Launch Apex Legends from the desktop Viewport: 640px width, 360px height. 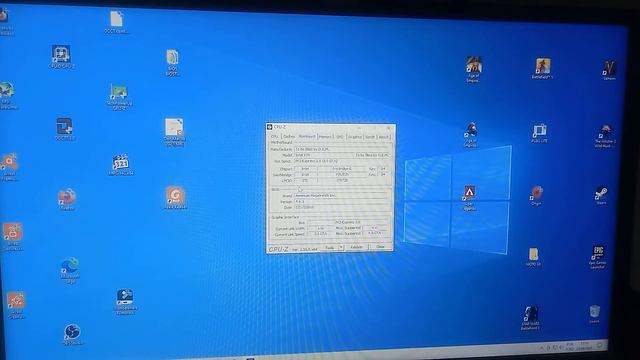pos(469,198)
